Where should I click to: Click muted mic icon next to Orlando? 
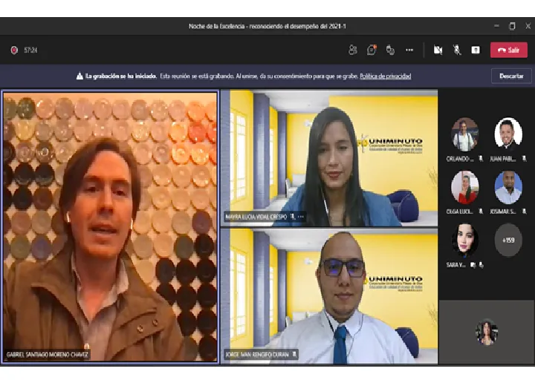(481, 158)
